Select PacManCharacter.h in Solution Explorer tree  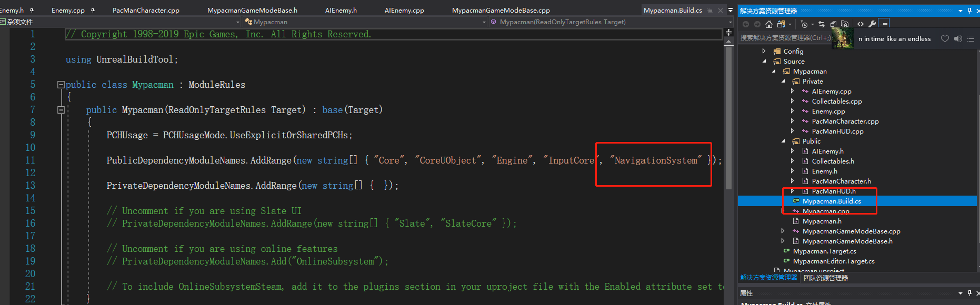(841, 181)
